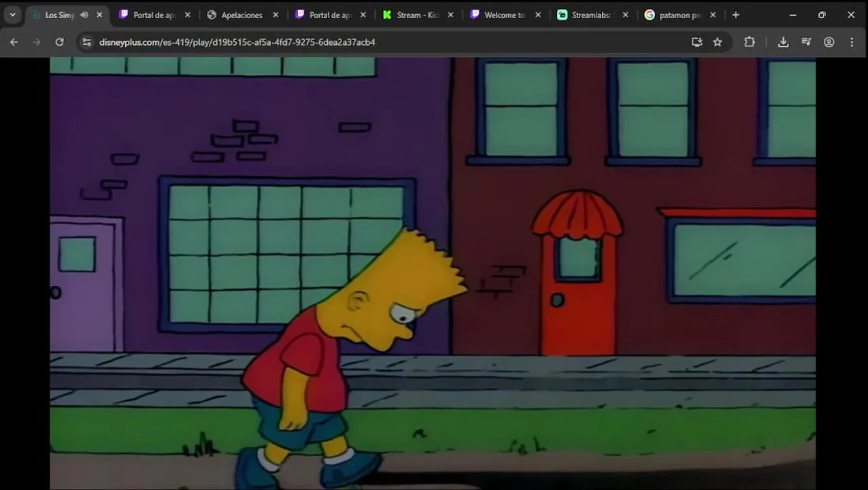
Task: Close the Stream - Kick tab
Action: click(x=450, y=14)
